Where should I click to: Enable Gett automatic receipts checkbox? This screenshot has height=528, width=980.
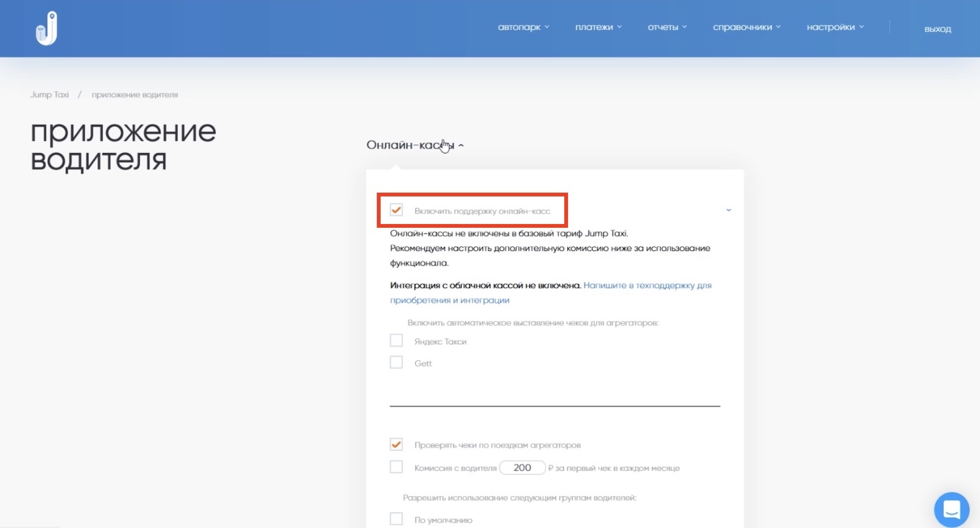click(x=397, y=362)
